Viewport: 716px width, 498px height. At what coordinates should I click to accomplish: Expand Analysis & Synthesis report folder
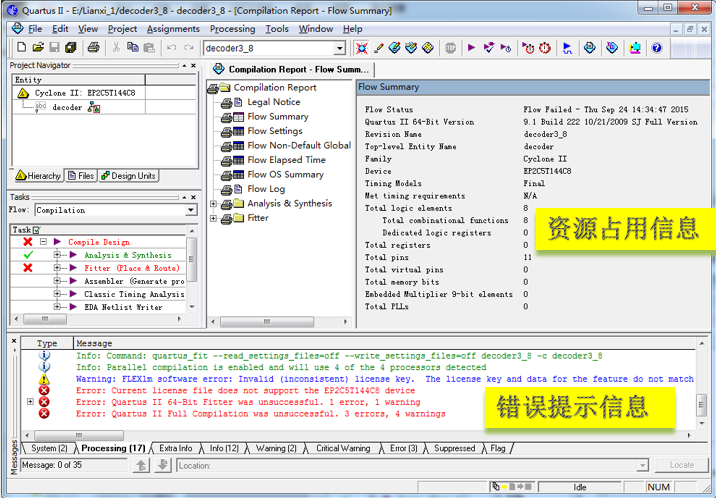point(213,204)
